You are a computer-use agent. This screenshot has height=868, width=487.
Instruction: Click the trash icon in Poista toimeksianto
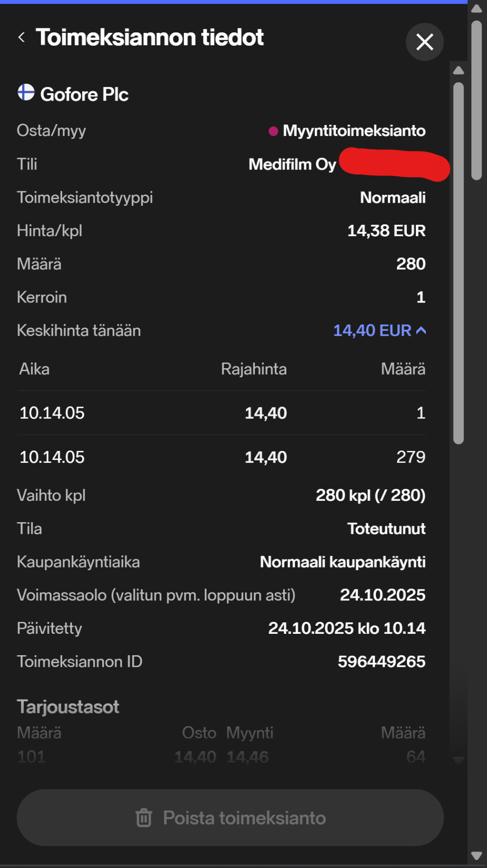144,818
